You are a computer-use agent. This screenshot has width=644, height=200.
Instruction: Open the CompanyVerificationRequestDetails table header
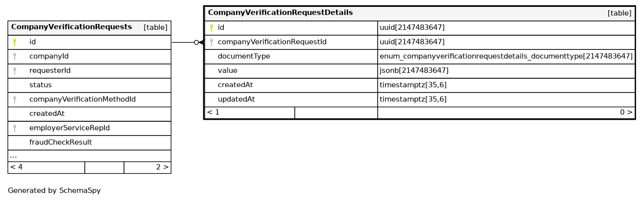coord(280,12)
